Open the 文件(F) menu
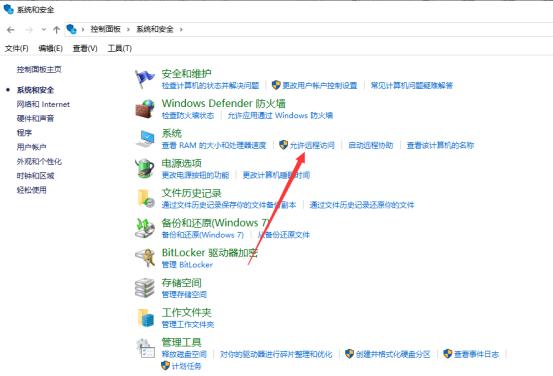 click(17, 49)
